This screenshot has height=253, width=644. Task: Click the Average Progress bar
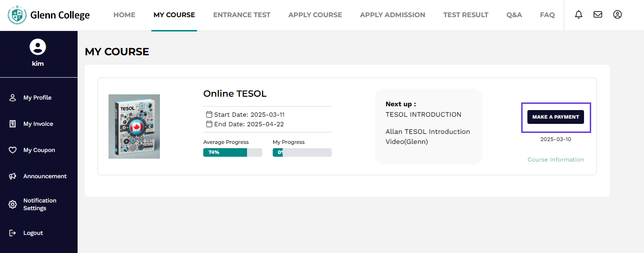(x=232, y=152)
